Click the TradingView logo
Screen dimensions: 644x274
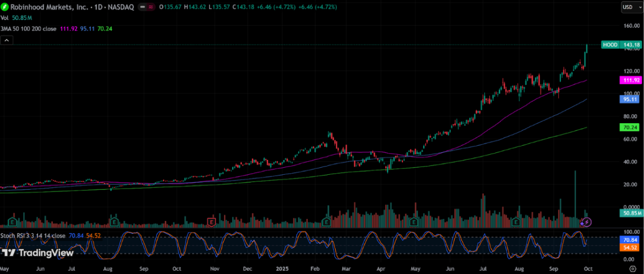[x=37, y=253]
